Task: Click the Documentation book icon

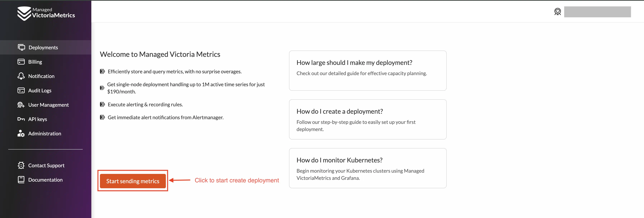Action: [x=21, y=180]
